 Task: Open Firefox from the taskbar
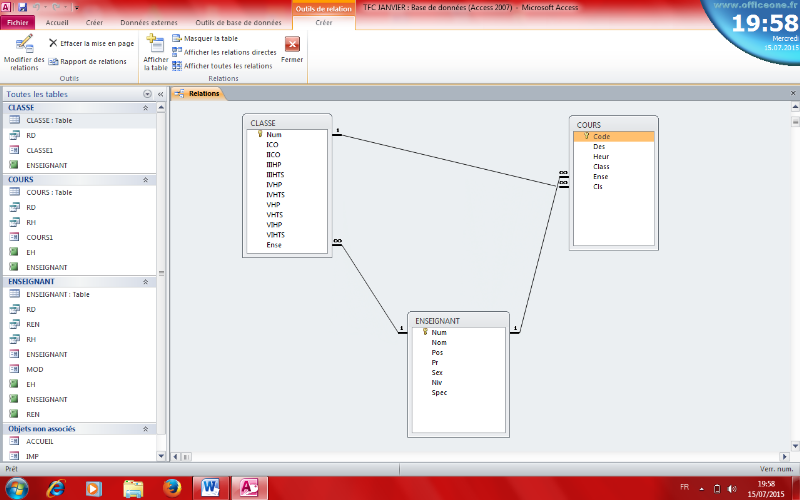171,488
